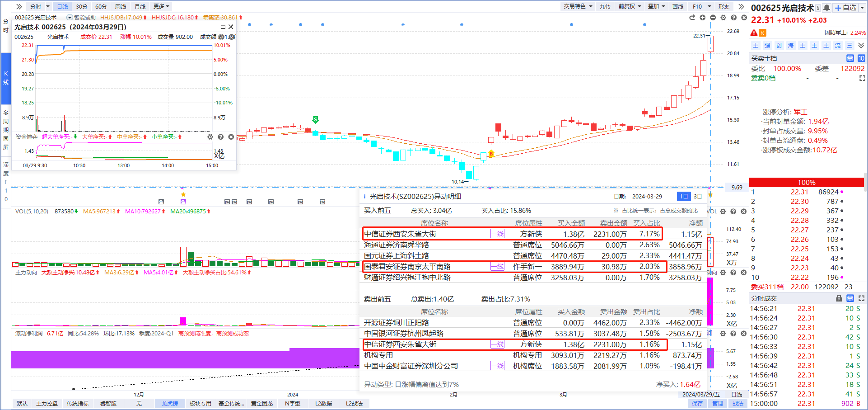
Task: Click the red risk warning triangle icon
Action: tap(754, 33)
